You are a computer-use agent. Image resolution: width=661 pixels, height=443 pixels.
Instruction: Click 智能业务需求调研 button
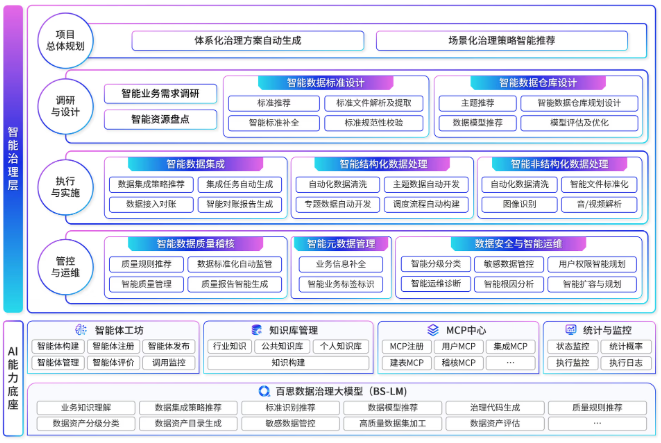pos(160,94)
